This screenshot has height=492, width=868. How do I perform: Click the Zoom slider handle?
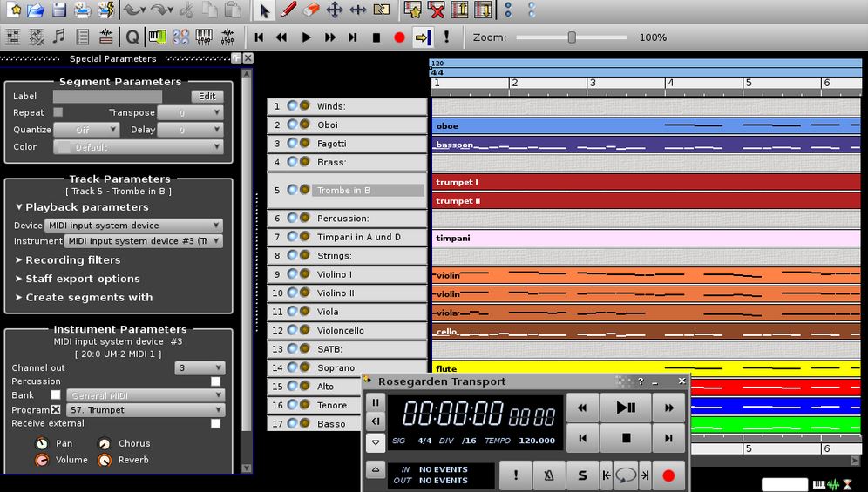[572, 37]
